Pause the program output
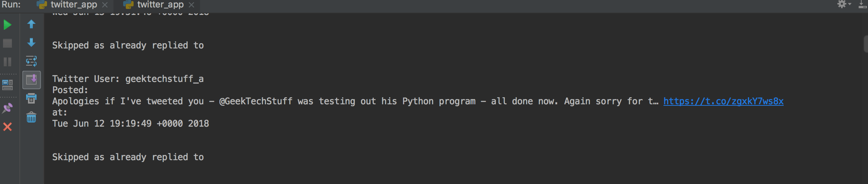 coord(7,61)
